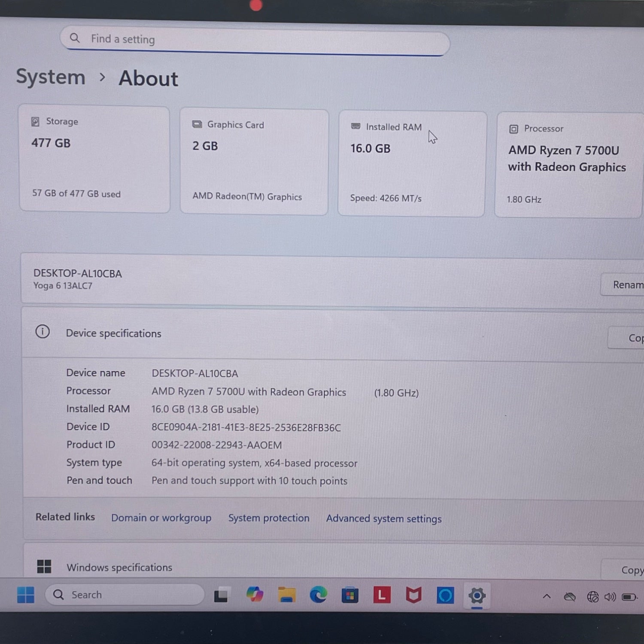Click the info icon beside Device specifications
The width and height of the screenshot is (644, 644).
tap(43, 331)
